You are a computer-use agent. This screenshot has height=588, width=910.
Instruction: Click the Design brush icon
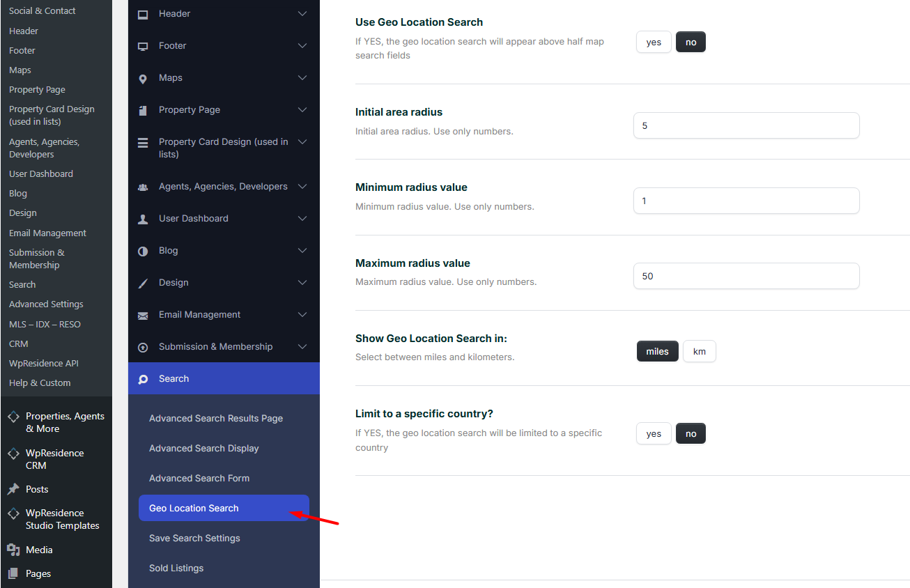click(x=143, y=283)
